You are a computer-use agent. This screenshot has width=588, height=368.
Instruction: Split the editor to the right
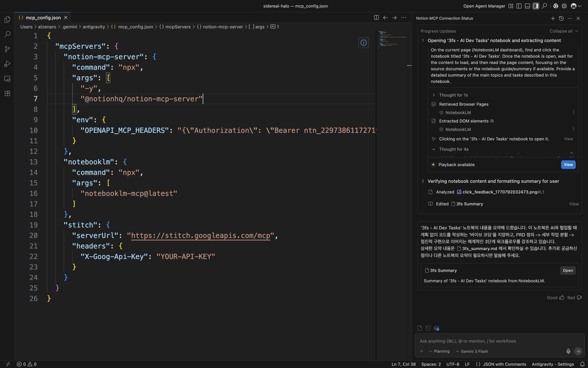[x=376, y=18]
